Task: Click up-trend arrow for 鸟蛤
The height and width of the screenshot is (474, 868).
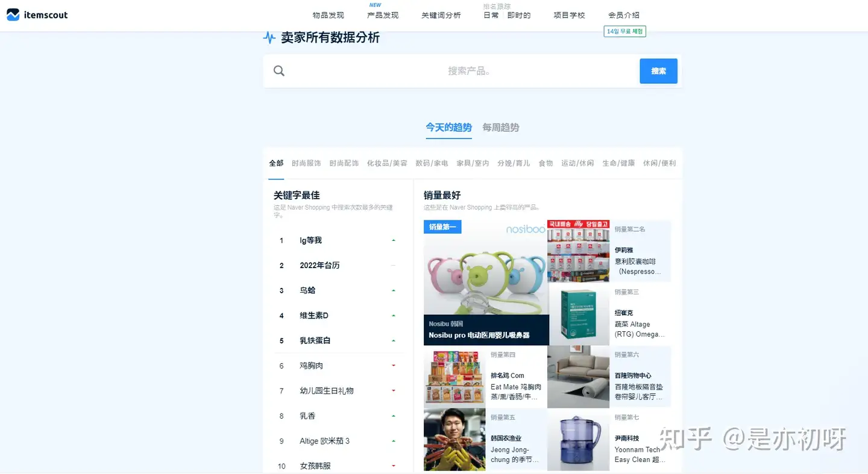Action: [x=394, y=290]
